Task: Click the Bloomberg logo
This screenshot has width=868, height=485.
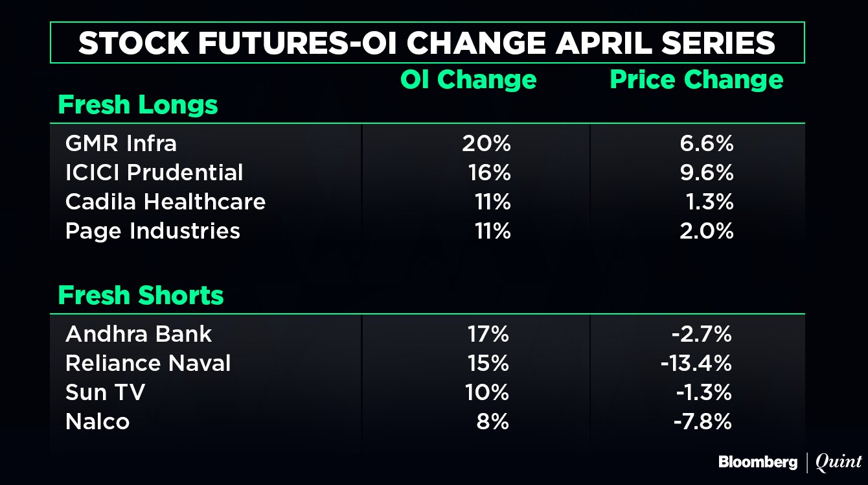Action: (757, 462)
